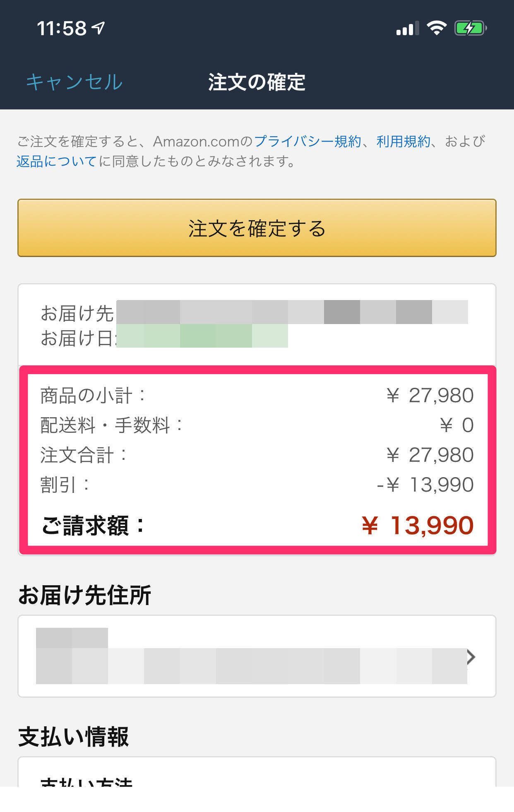
Task: Tap the 割引 discount amount line
Action: click(257, 484)
